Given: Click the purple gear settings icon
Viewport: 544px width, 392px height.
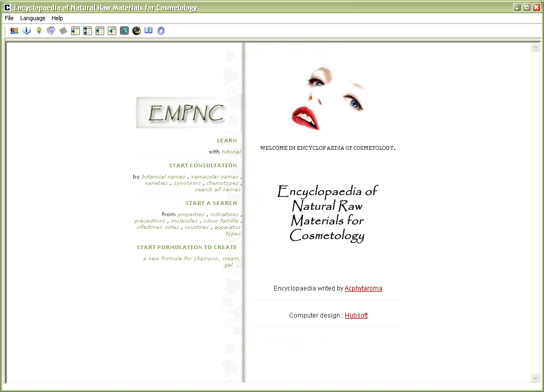Looking at the screenshot, I should [x=161, y=31].
